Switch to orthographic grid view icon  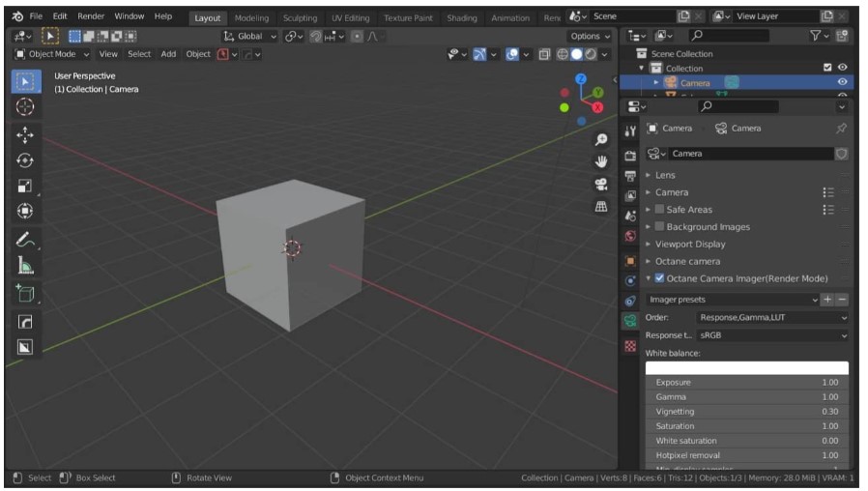tap(601, 207)
